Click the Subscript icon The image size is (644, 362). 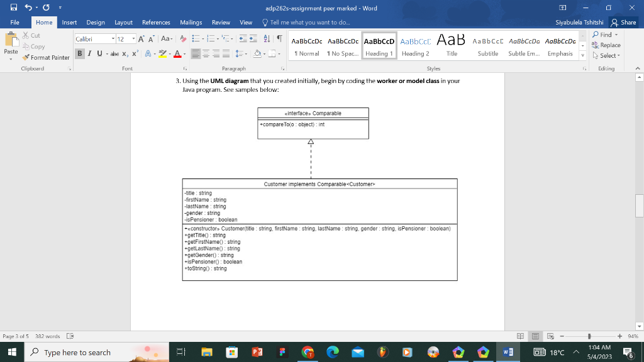(125, 54)
